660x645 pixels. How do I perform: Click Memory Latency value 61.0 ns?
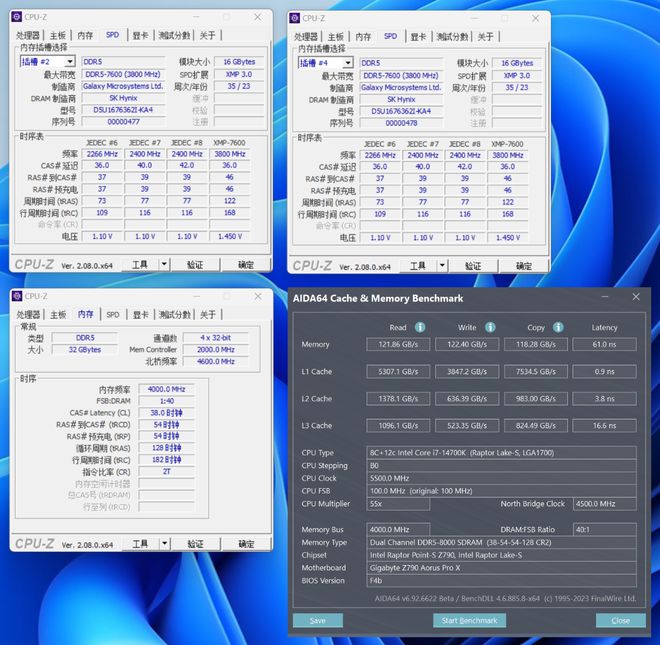[x=604, y=344]
